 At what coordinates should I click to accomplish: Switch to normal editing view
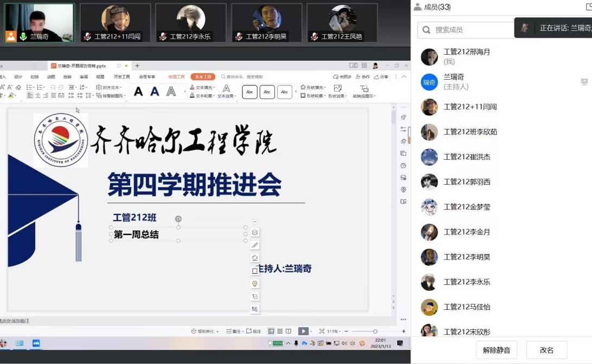[x=271, y=331]
